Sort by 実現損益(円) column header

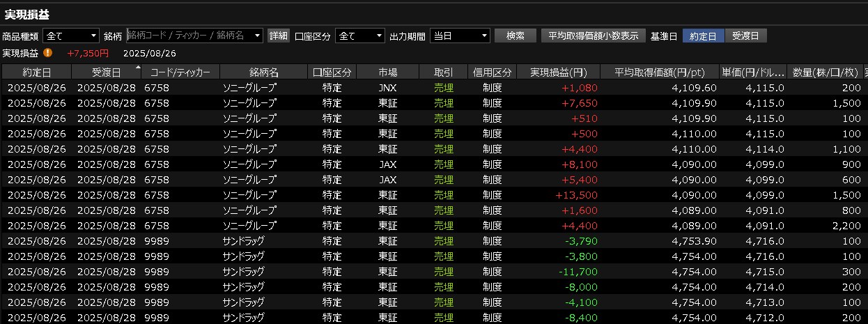(x=559, y=72)
